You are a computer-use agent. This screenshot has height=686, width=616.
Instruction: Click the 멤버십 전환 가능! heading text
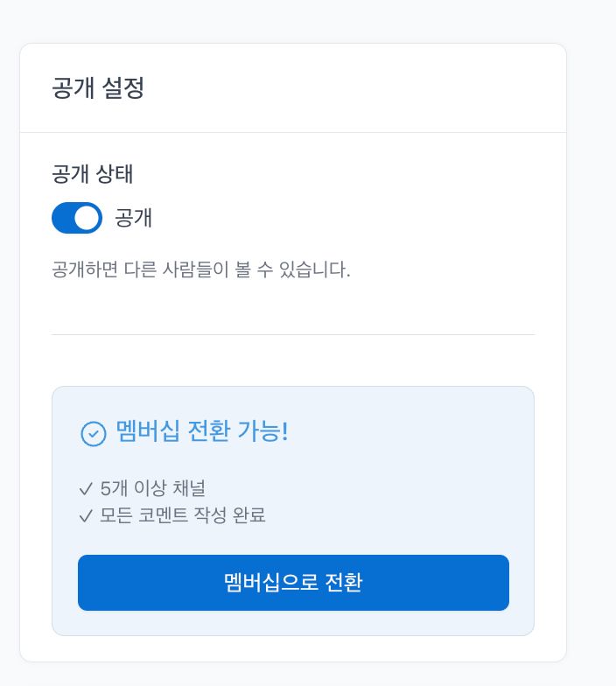[202, 432]
